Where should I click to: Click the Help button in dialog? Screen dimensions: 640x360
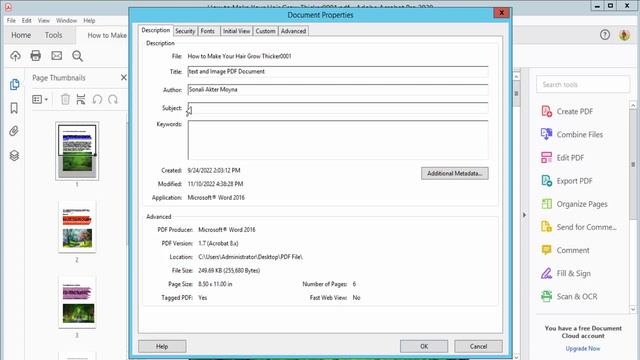162,346
